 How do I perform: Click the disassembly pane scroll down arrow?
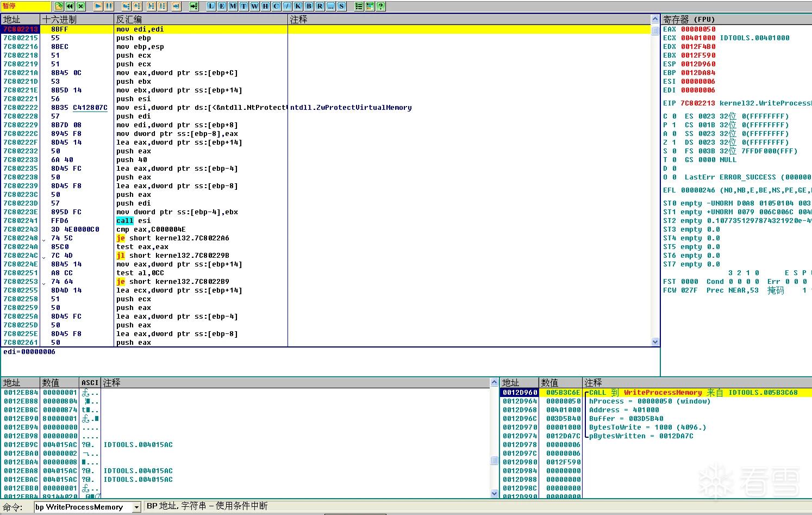click(x=655, y=342)
